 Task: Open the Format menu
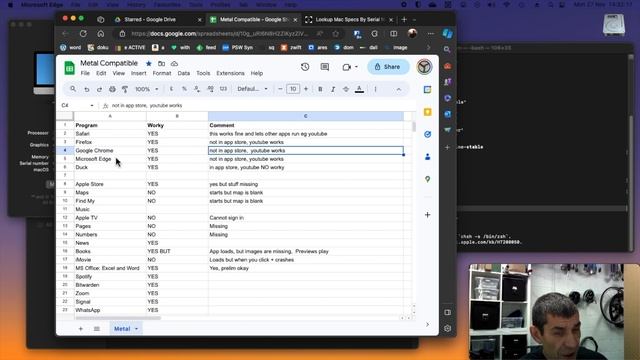[x=162, y=73]
